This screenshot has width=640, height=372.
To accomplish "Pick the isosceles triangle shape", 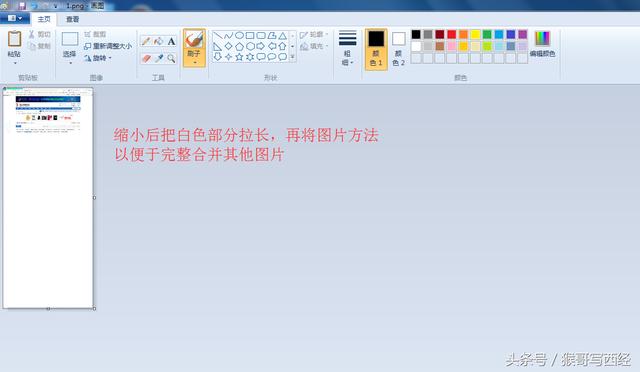I will click(x=282, y=36).
